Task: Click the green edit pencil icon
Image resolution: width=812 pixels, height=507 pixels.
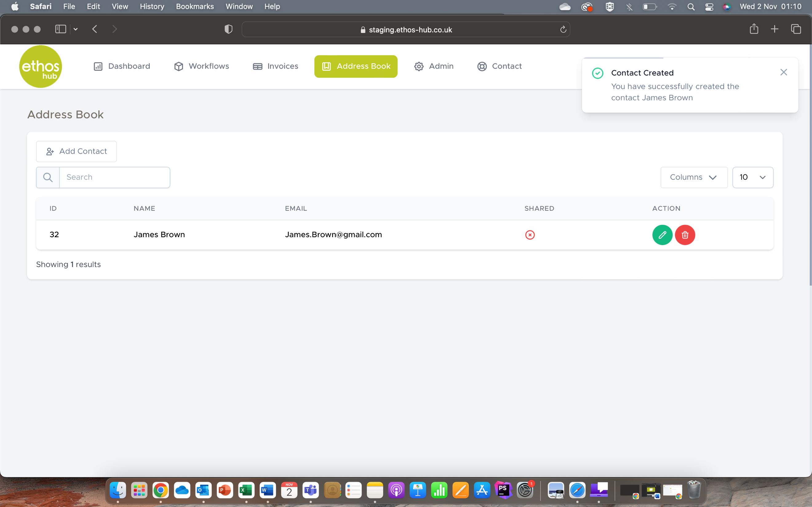Action: (x=662, y=235)
